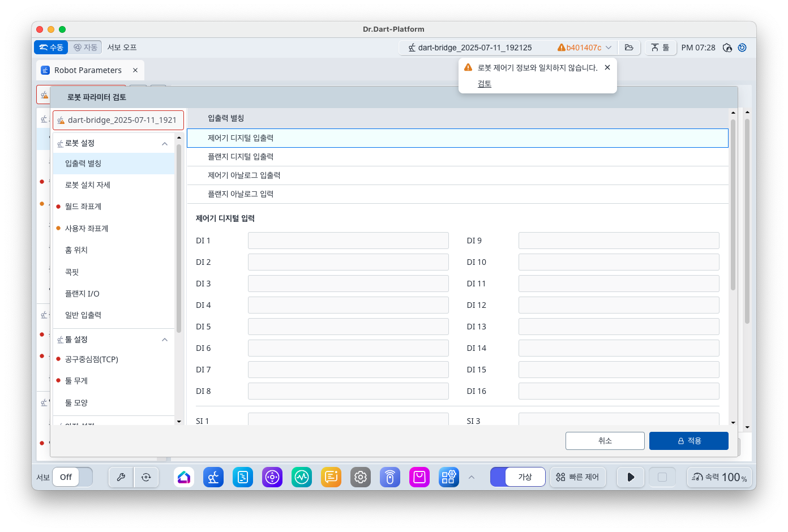Open the pink store bag icon

(419, 477)
